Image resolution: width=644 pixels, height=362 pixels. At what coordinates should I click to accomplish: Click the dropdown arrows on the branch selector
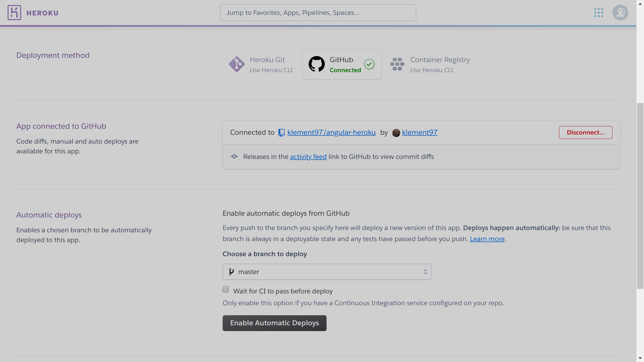(x=425, y=272)
